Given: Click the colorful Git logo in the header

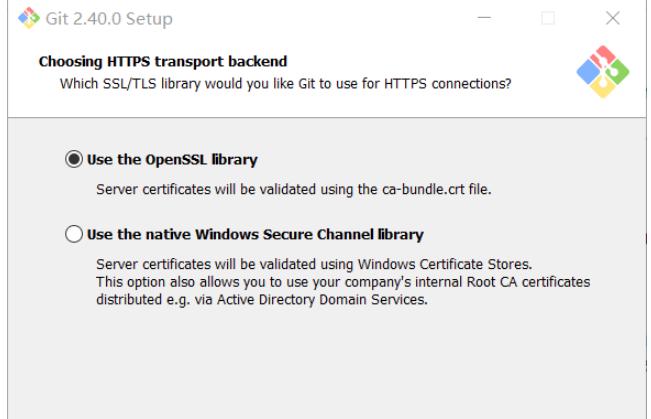Looking at the screenshot, I should (602, 71).
